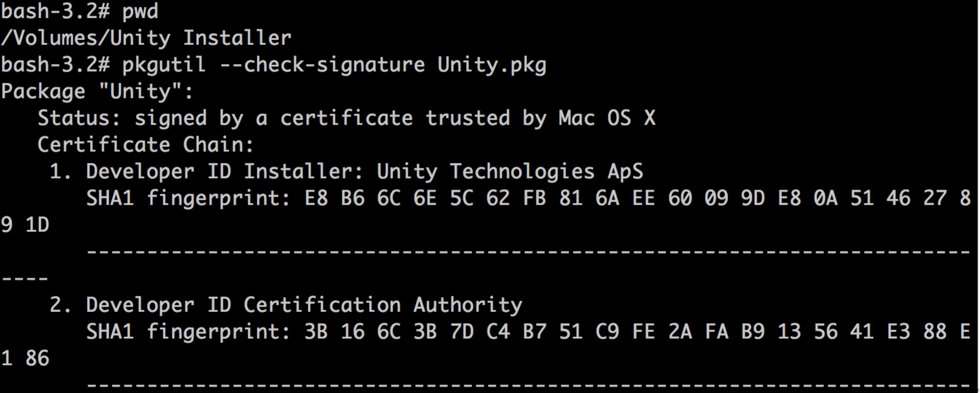
Task: Click the "/Volumes/Unity Installer" path output
Action: pyautogui.click(x=146, y=38)
